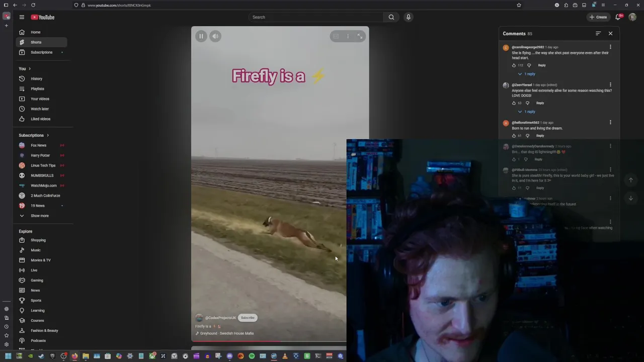The image size is (644, 362).
Task: Go to the previous Short arrow
Action: tap(631, 180)
